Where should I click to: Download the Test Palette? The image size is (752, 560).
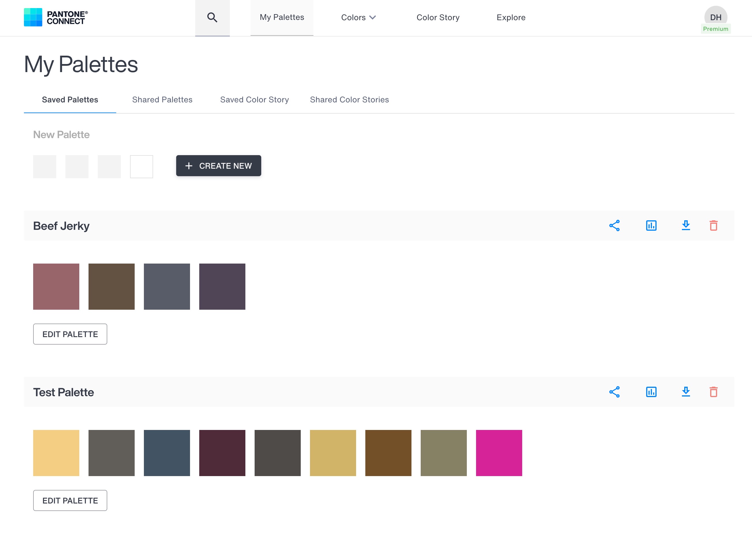click(x=686, y=392)
